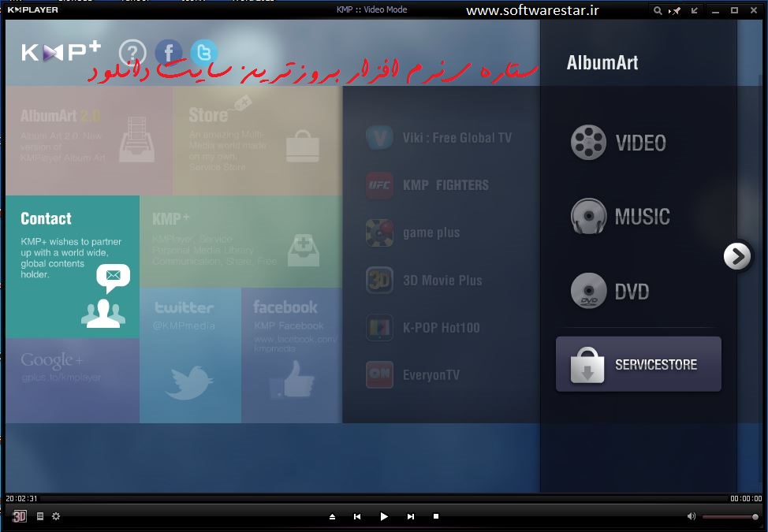Click the Viki app icon
This screenshot has width=768, height=532.
379,137
